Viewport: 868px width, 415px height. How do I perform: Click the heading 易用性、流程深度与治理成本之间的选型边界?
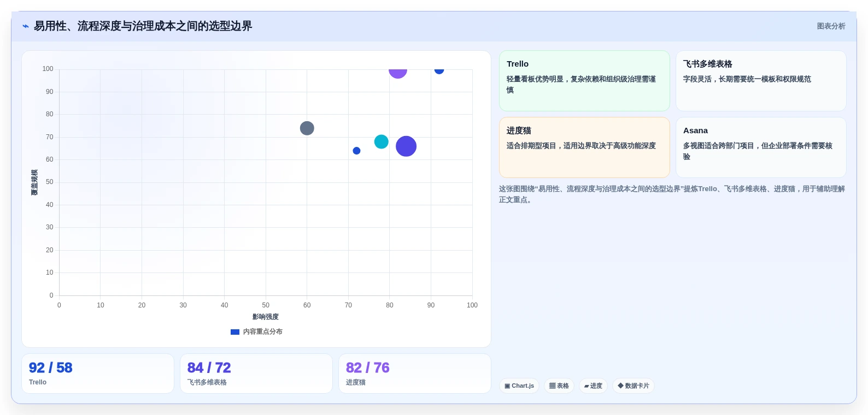tap(143, 26)
